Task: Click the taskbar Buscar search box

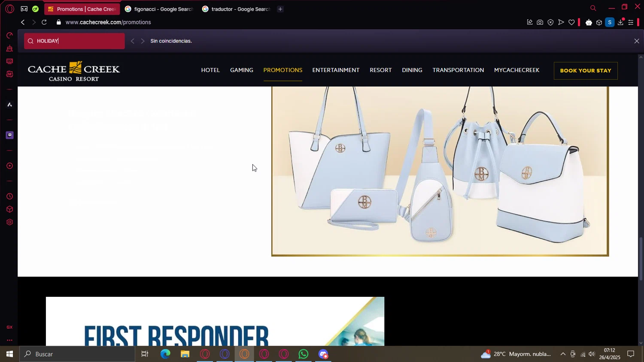Action: tap(77, 354)
